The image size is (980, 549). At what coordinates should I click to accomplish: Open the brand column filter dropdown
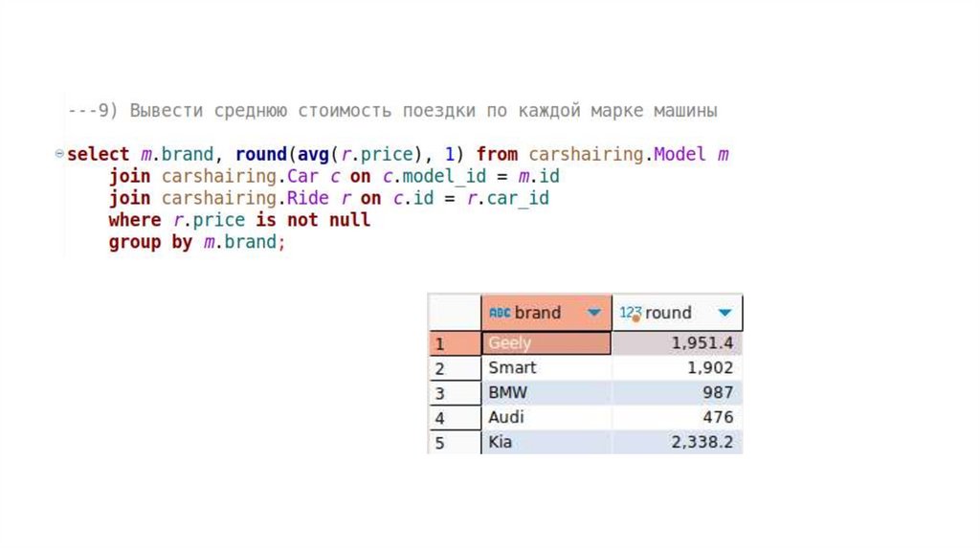[593, 313]
